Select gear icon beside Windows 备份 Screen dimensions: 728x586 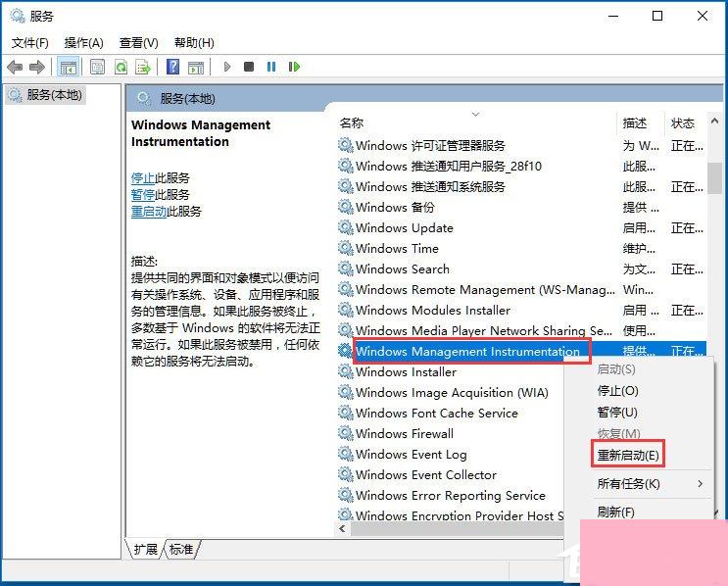346,207
